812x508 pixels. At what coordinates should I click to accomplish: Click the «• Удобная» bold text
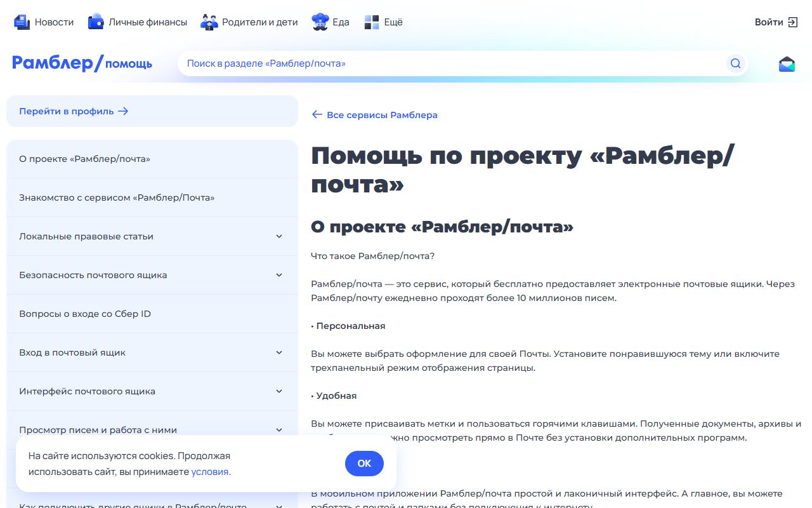[x=334, y=396]
